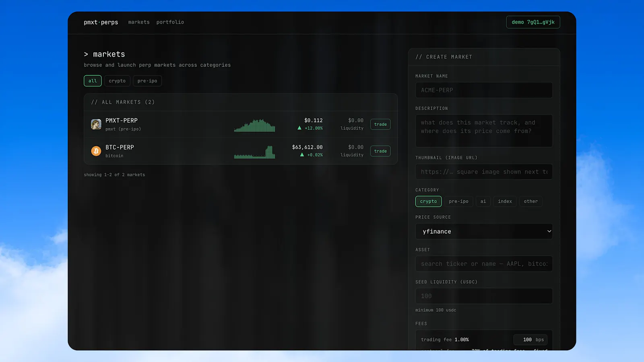
Task: Click the 'pmxt (pre-ipo)' subtitle
Action: pos(123,129)
